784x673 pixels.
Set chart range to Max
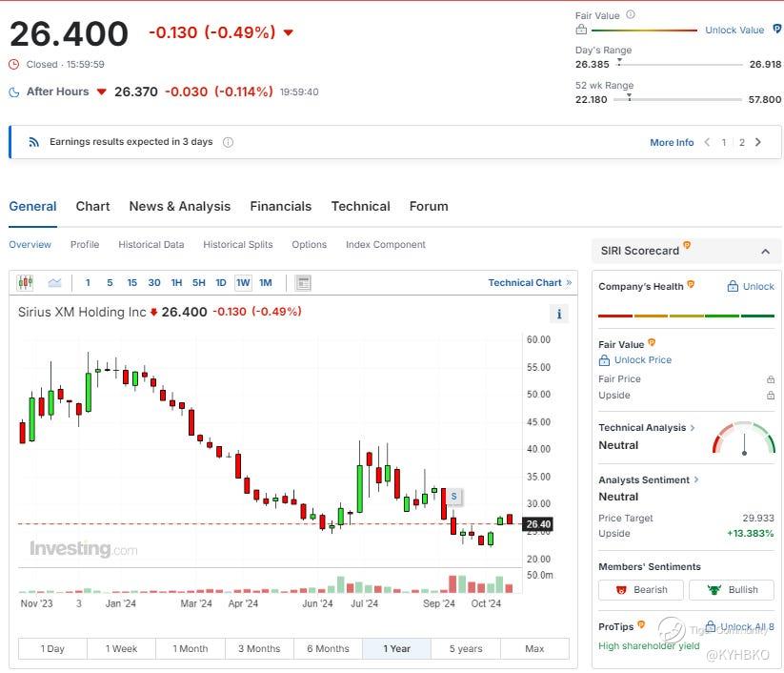click(534, 648)
